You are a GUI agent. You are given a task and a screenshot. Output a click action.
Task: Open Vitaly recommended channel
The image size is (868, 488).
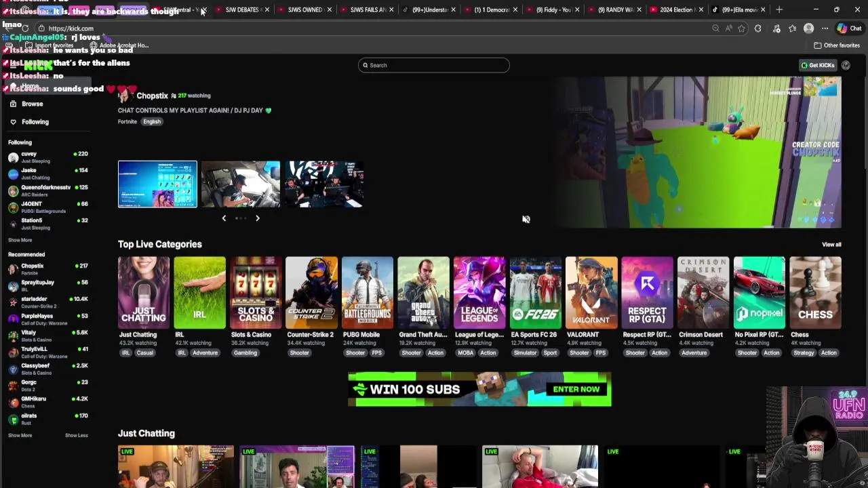pyautogui.click(x=47, y=335)
